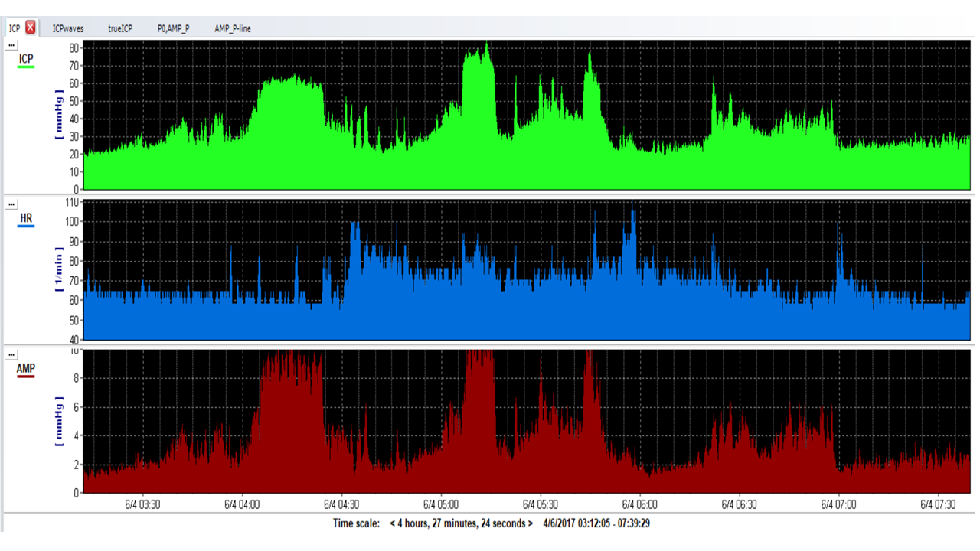Click the date range 4/6/2017 03:12:05 - 07:39:29
Viewport: 980px width, 551px height.
[596, 524]
